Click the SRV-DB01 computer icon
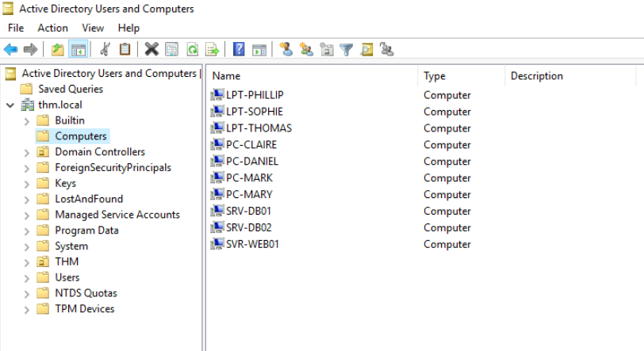 pyautogui.click(x=217, y=211)
